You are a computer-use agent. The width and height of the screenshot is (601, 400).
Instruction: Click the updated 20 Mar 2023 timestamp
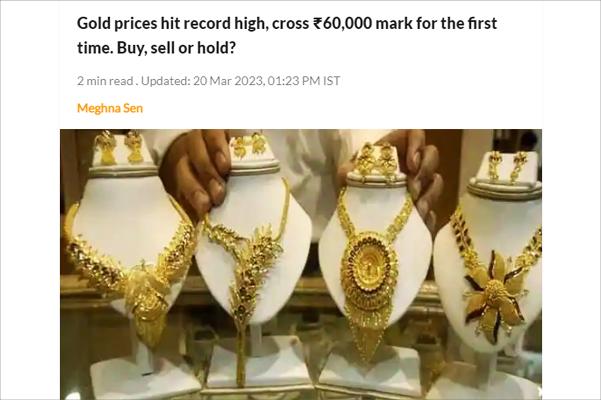[x=240, y=81]
